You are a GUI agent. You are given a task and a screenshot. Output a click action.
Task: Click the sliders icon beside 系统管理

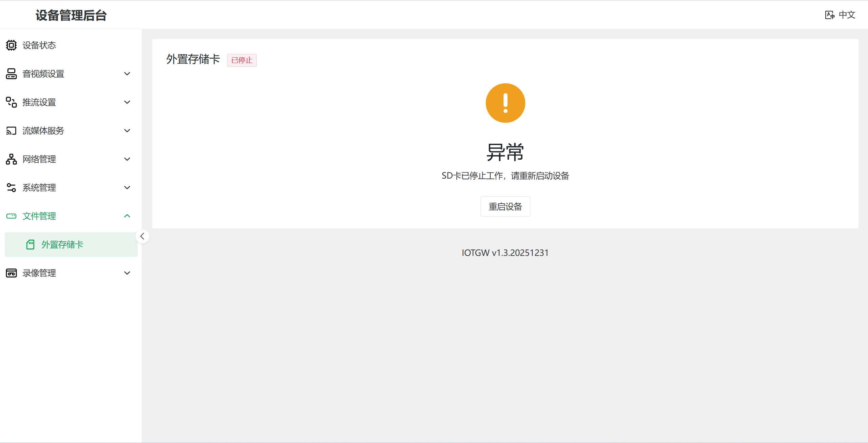11,187
